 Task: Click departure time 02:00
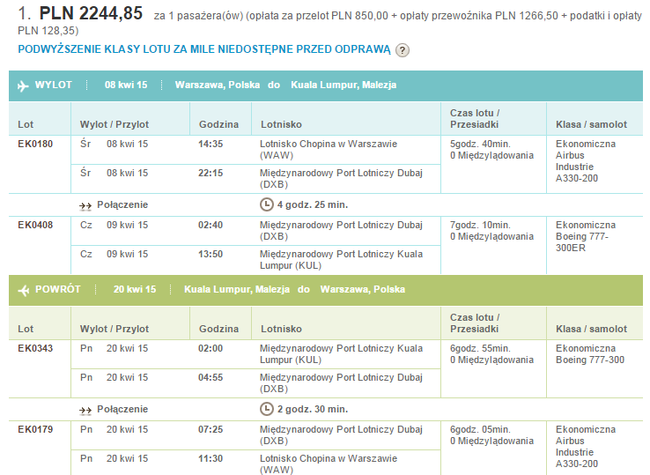(211, 348)
